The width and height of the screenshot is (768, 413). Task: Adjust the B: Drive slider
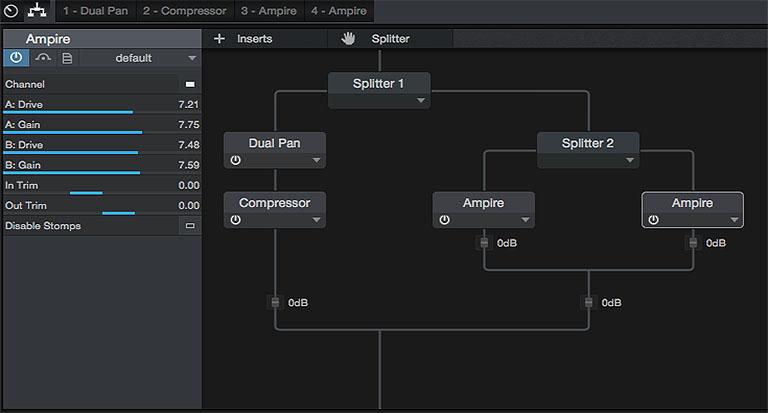[102, 152]
